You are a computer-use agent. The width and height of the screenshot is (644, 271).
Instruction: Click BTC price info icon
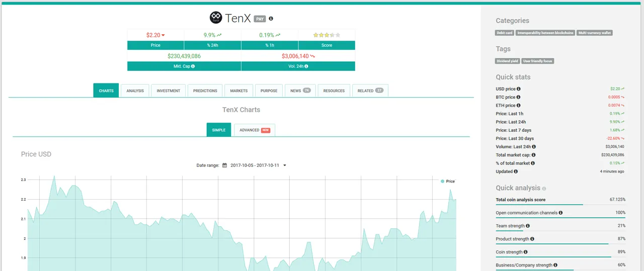(x=519, y=97)
